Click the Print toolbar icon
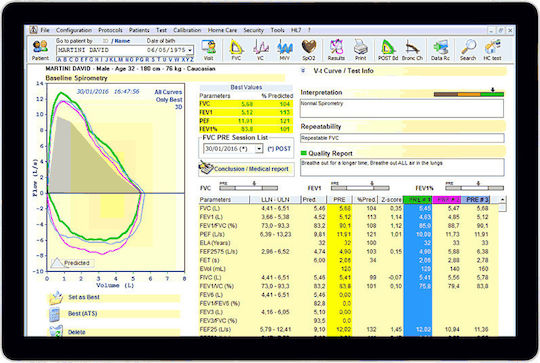 point(361,50)
